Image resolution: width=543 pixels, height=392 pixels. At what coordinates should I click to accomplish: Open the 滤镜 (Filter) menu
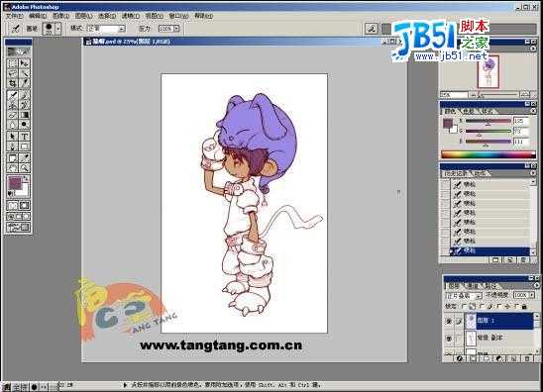[x=130, y=16]
